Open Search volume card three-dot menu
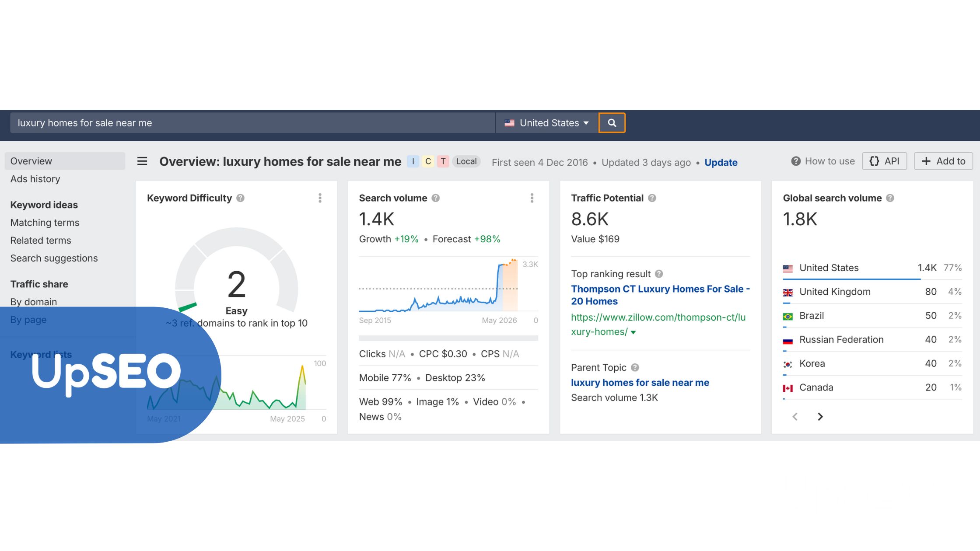This screenshot has width=980, height=551. [x=532, y=198]
